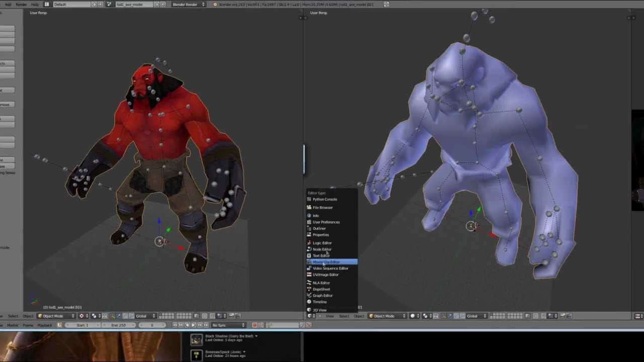
Task: Open View menu in right viewport header
Action: 330,316
